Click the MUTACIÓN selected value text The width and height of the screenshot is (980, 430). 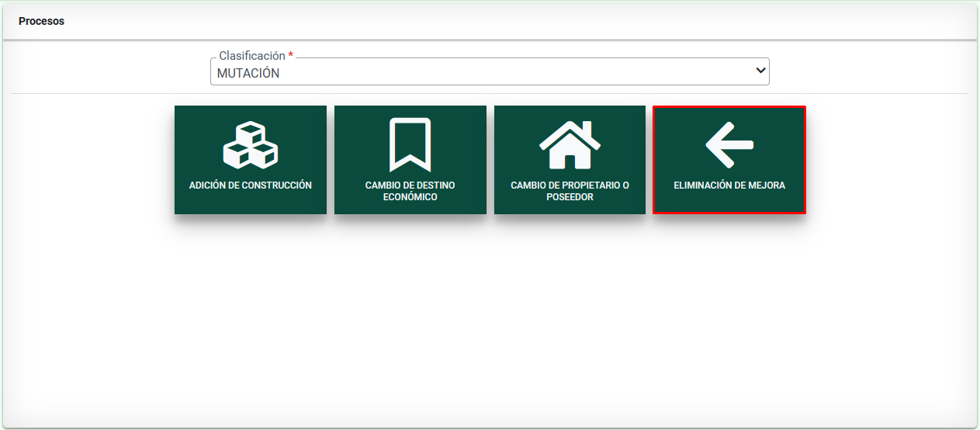point(248,74)
